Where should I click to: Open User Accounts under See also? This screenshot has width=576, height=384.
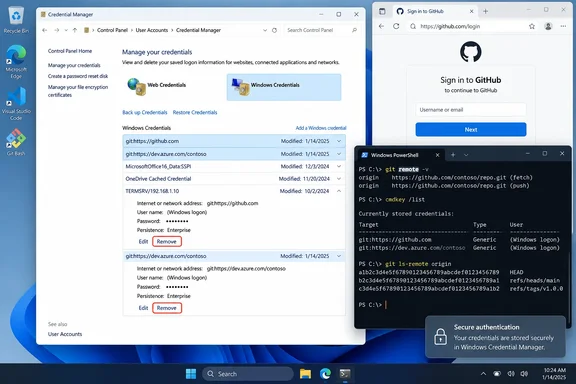65,334
